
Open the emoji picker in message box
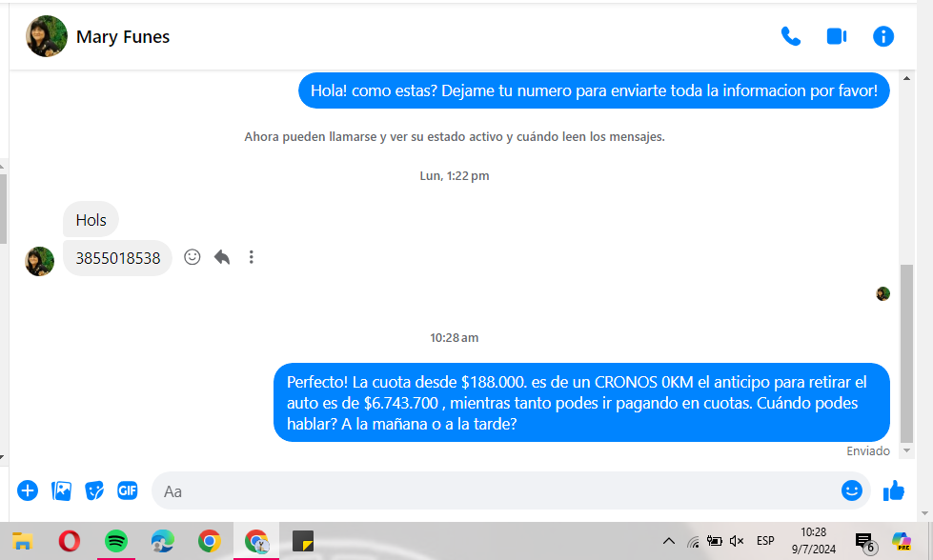tap(851, 490)
